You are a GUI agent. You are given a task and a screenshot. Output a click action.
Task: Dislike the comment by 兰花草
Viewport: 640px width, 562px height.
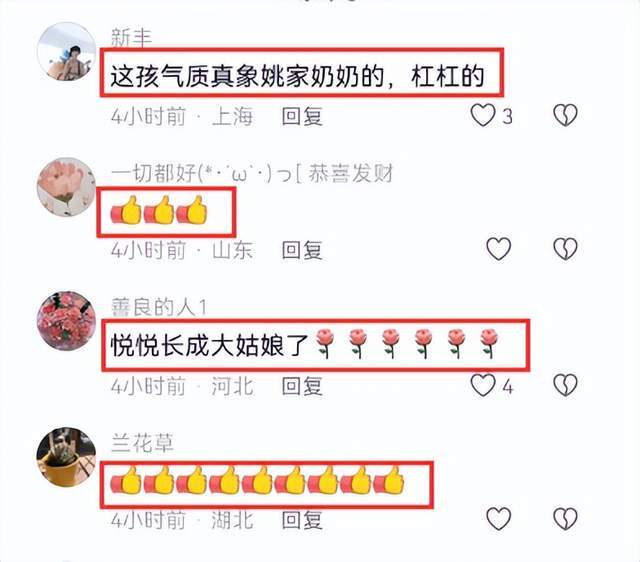(x=565, y=519)
